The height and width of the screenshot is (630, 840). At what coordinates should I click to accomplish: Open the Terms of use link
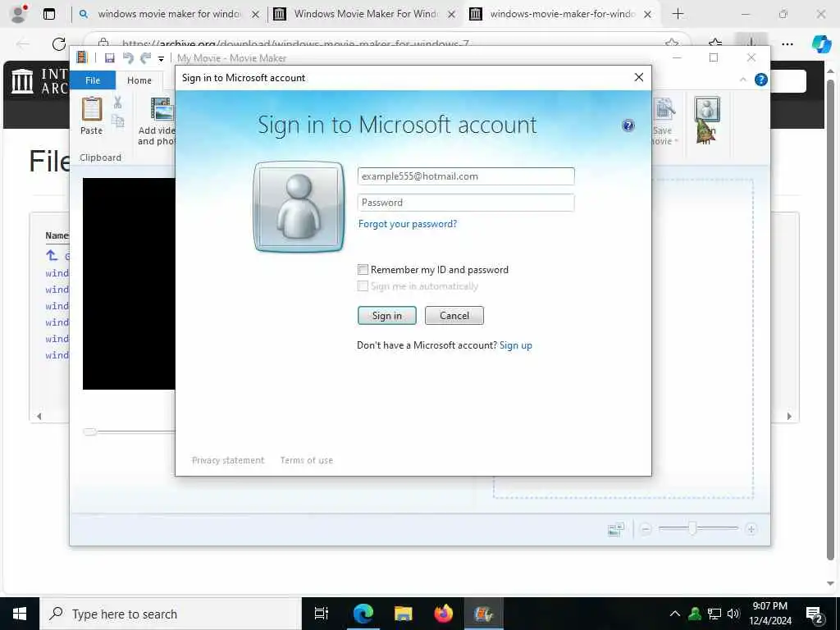(x=307, y=460)
